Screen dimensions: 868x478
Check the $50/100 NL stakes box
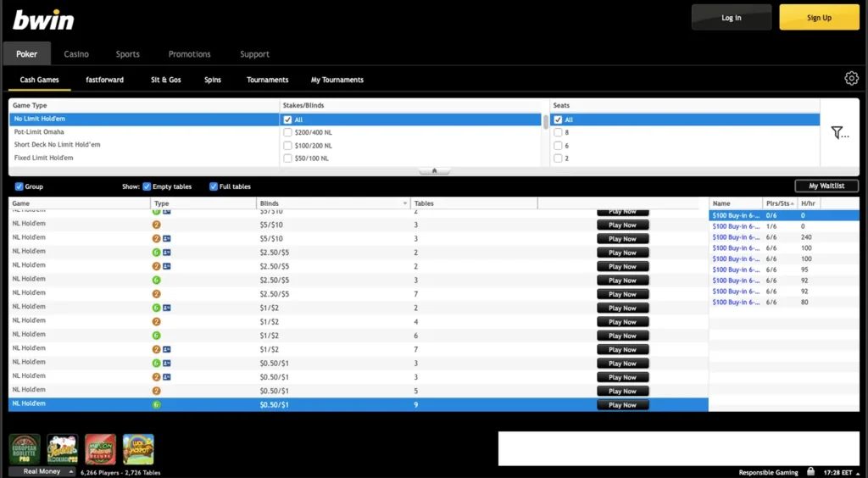pyautogui.click(x=287, y=158)
